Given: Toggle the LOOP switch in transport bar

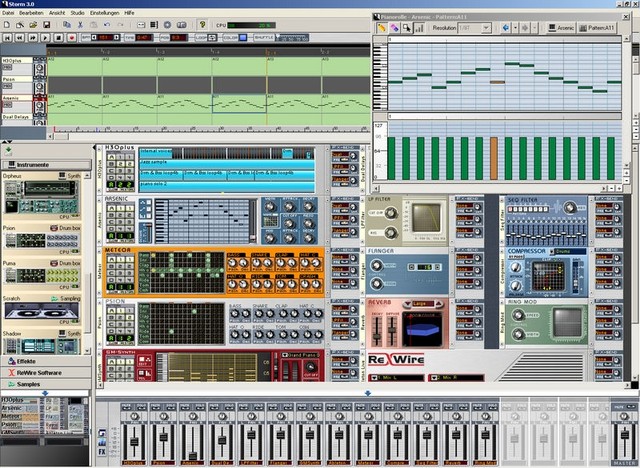Looking at the screenshot, I should (212, 38).
